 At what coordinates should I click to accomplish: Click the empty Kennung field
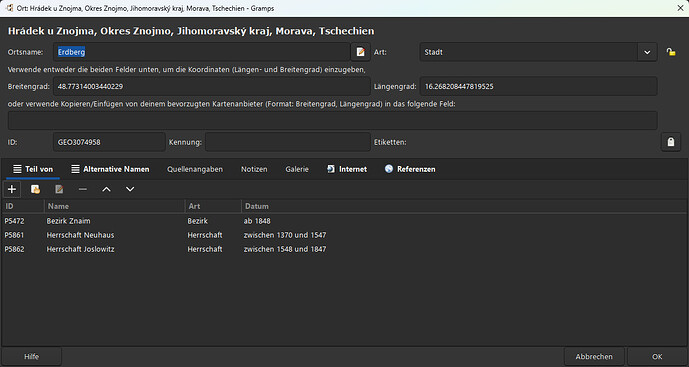(288, 142)
